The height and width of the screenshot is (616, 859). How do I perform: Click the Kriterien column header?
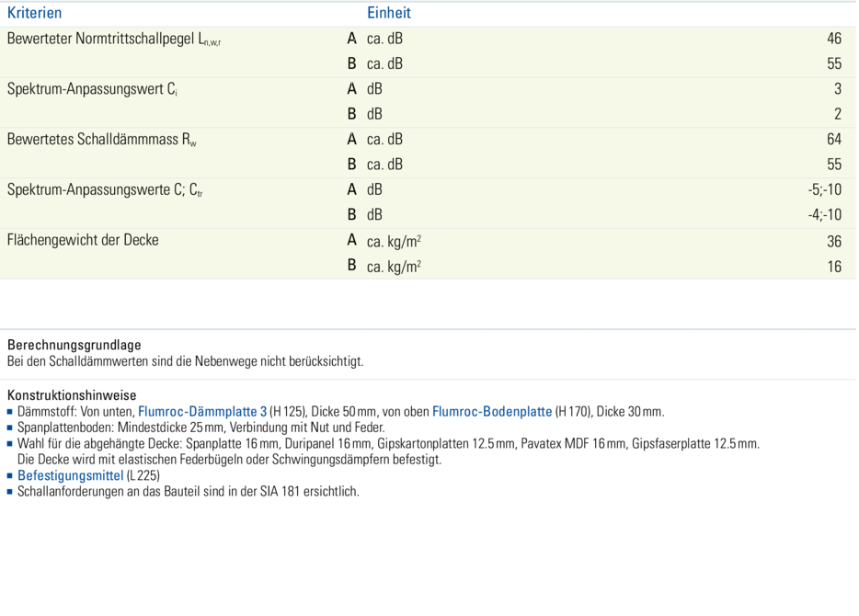(35, 13)
